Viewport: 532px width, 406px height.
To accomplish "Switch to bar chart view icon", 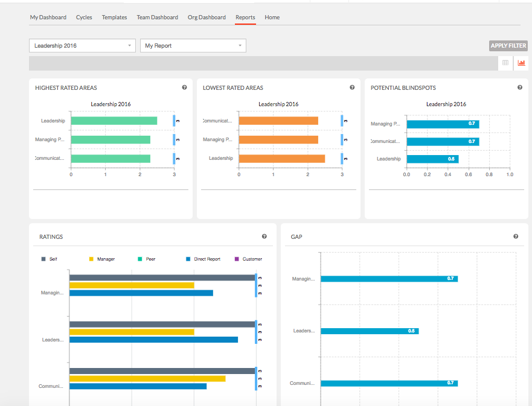I will (521, 63).
